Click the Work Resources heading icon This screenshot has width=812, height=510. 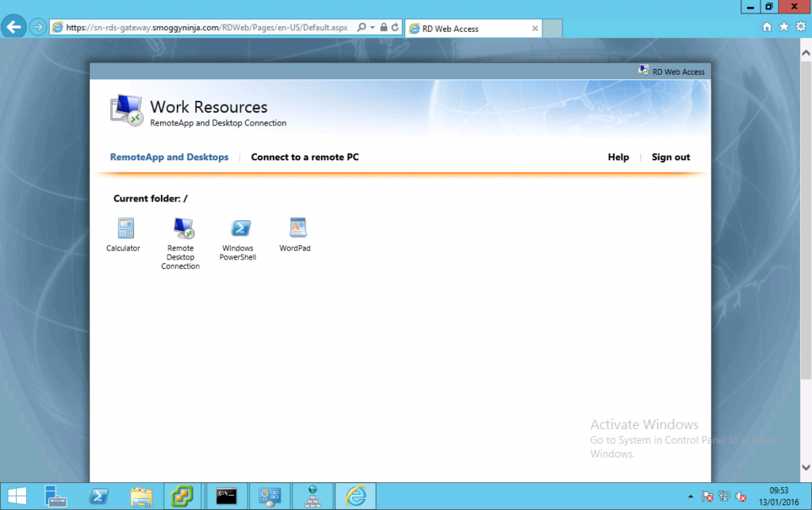126,111
